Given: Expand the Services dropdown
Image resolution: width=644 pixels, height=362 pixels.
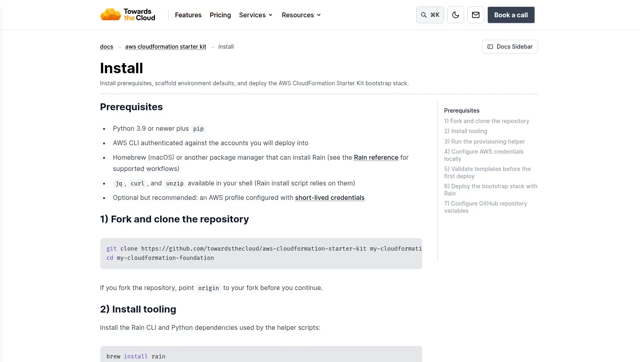Looking at the screenshot, I should (x=256, y=15).
